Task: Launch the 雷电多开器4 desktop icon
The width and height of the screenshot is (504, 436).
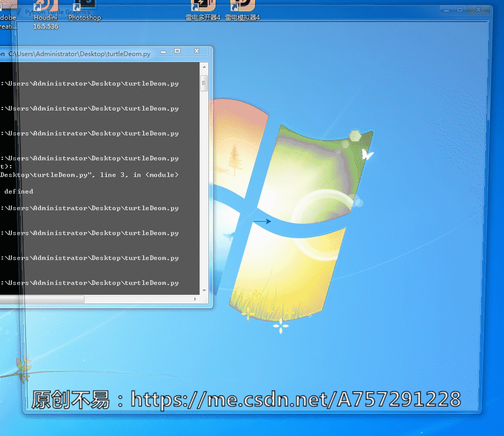Action: (x=203, y=10)
